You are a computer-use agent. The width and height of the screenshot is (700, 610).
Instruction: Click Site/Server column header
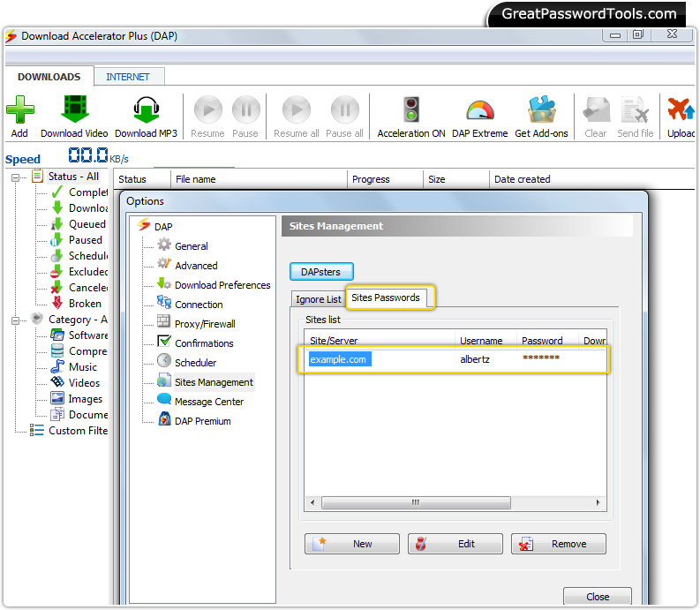(x=380, y=340)
